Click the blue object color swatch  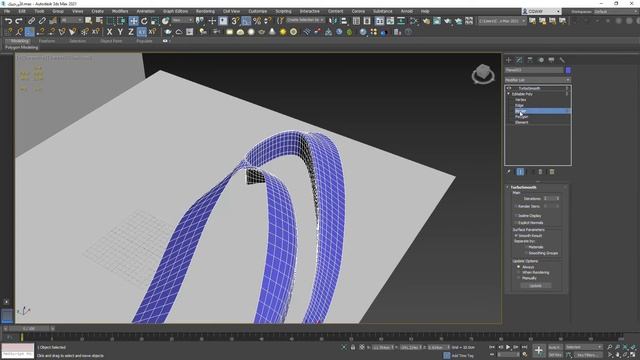[x=568, y=70]
